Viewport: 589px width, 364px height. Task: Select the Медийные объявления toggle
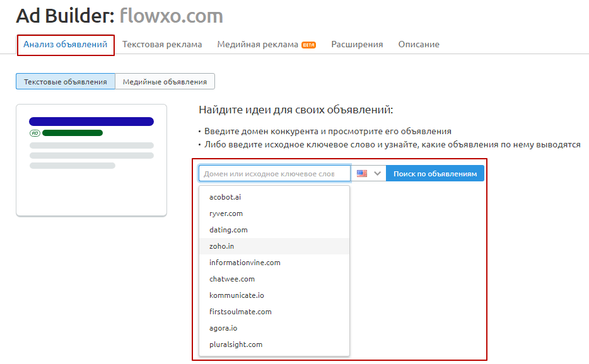pyautogui.click(x=165, y=81)
